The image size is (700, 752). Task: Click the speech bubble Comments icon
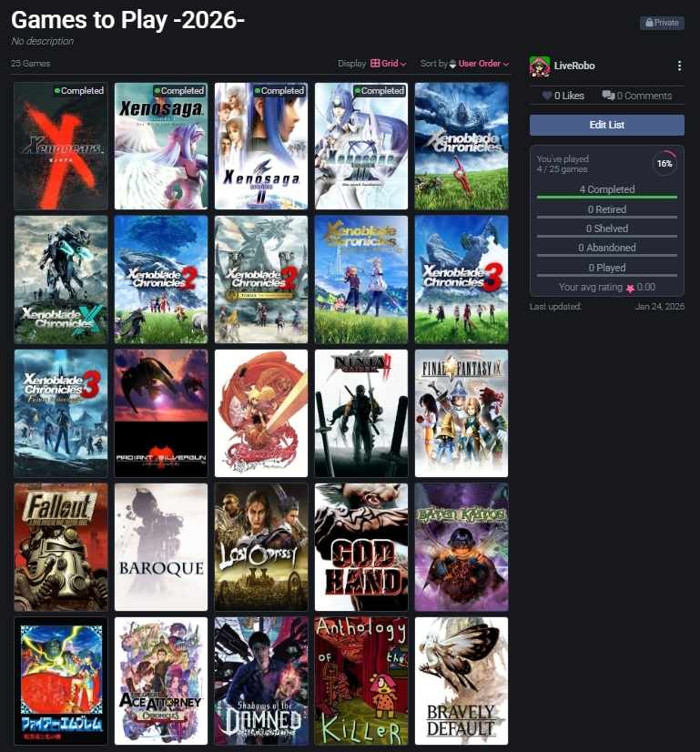pyautogui.click(x=608, y=96)
